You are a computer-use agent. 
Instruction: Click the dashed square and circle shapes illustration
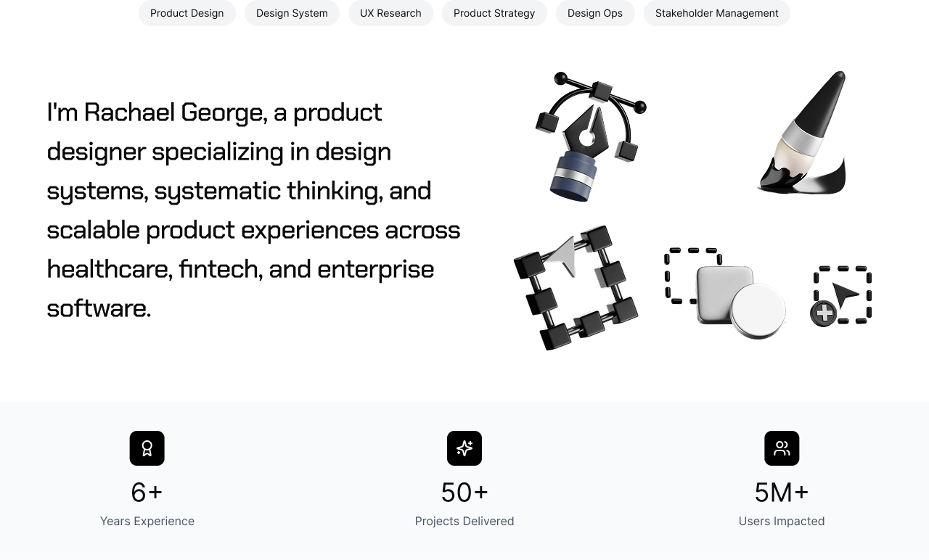click(x=725, y=293)
